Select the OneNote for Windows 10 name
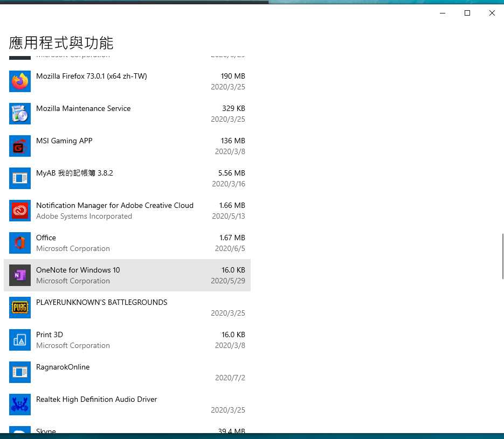This screenshot has width=504, height=439. coord(78,270)
